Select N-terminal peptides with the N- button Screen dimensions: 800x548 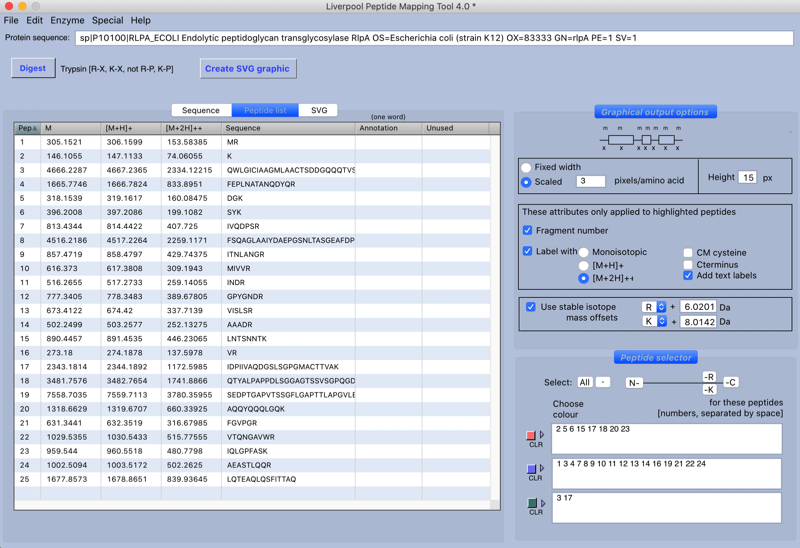coord(634,383)
